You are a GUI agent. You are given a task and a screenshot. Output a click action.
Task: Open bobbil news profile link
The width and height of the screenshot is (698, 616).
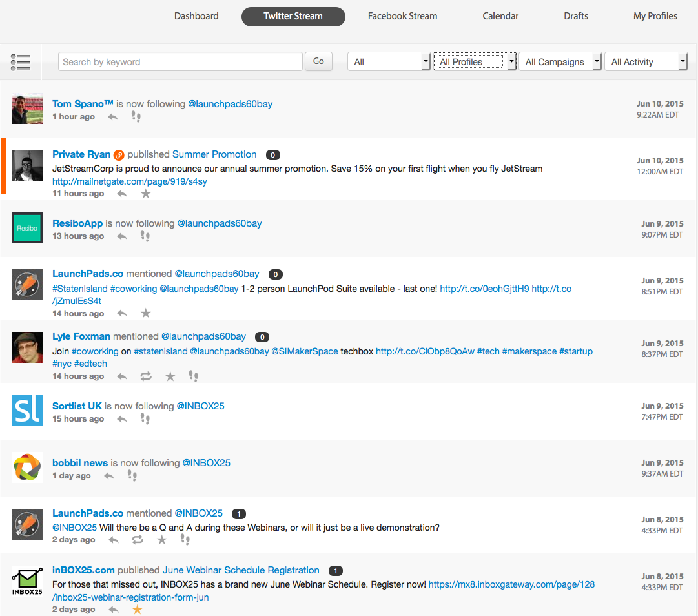tap(80, 463)
